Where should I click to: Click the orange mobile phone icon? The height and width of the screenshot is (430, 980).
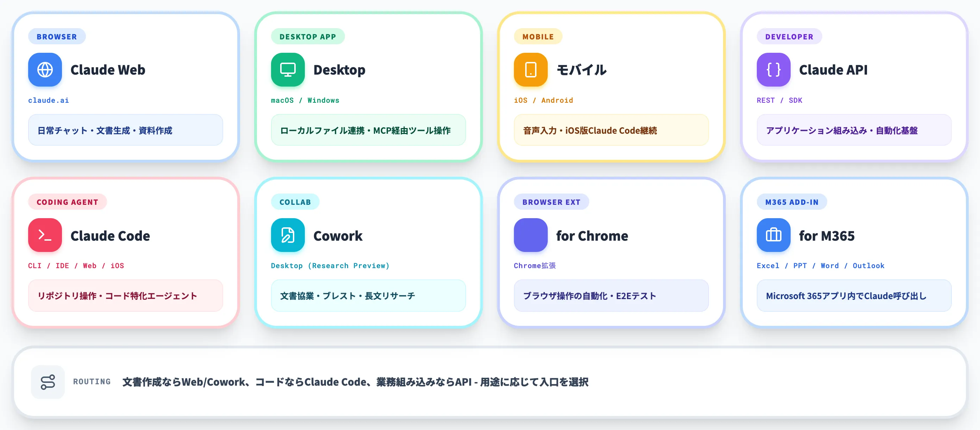[530, 70]
